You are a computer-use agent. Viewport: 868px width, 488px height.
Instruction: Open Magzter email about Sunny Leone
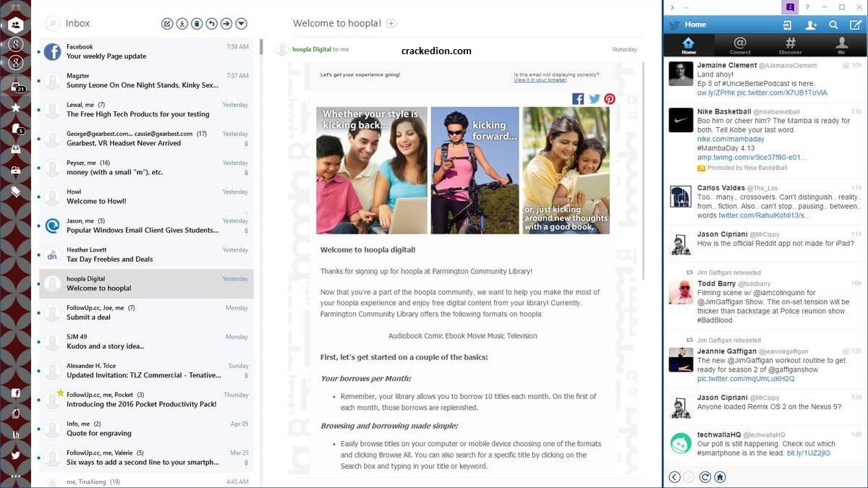[146, 80]
